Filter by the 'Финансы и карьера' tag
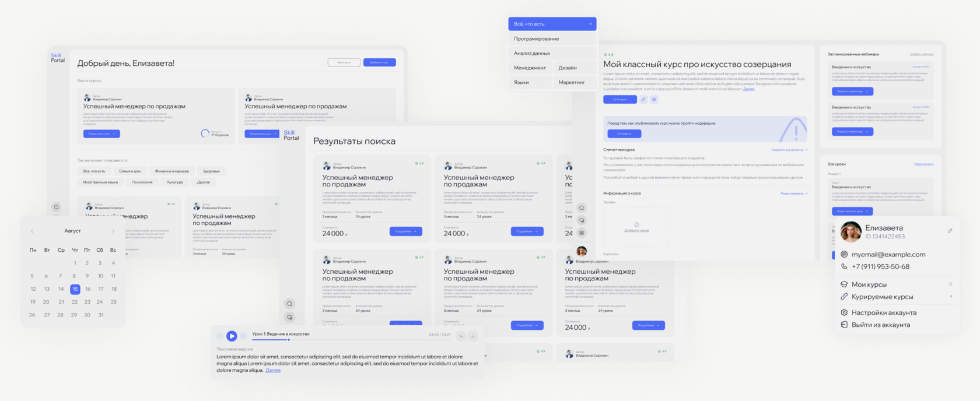 (171, 171)
